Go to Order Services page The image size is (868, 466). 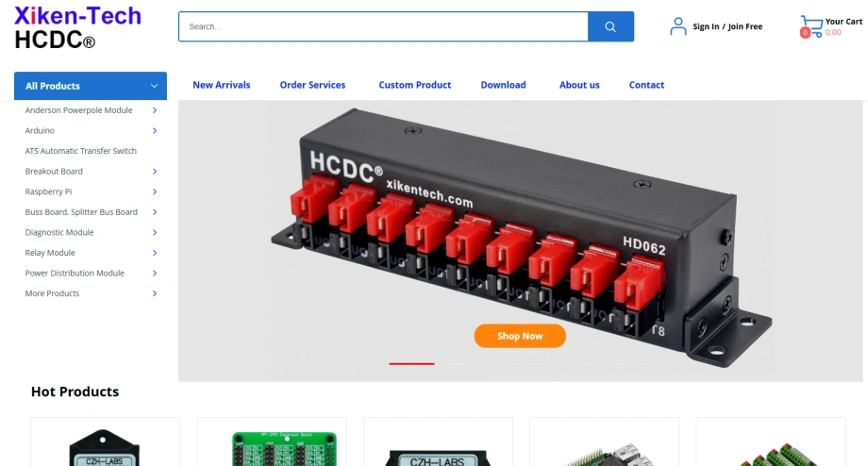pyautogui.click(x=312, y=85)
